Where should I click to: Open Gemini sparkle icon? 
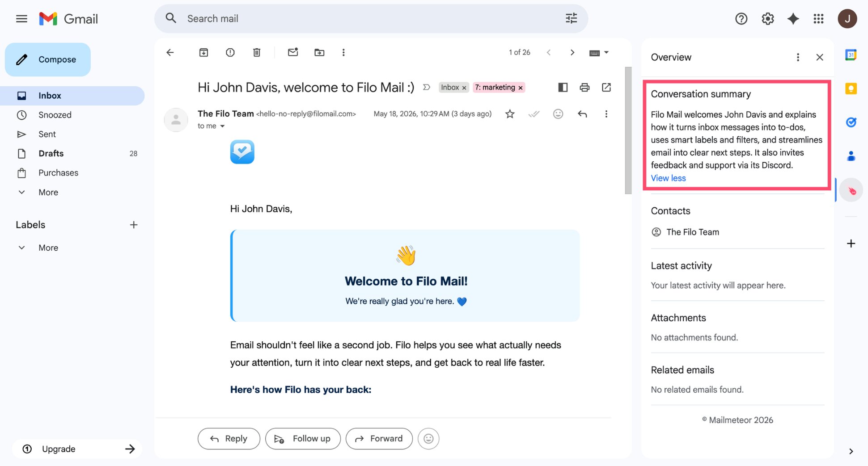(x=793, y=19)
